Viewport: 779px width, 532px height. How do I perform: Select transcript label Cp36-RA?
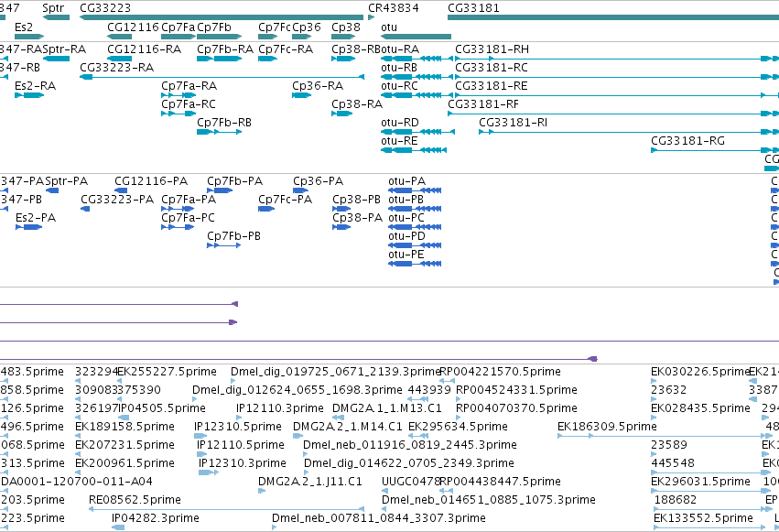pos(318,86)
